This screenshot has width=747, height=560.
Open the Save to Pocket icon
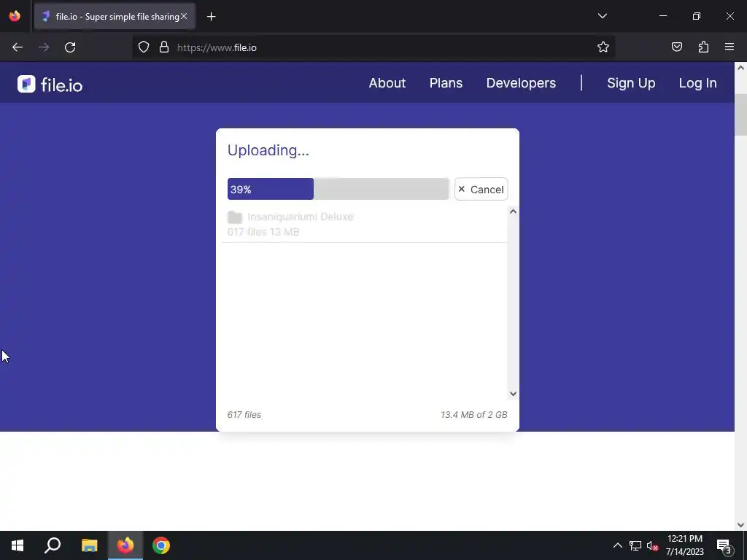(676, 47)
